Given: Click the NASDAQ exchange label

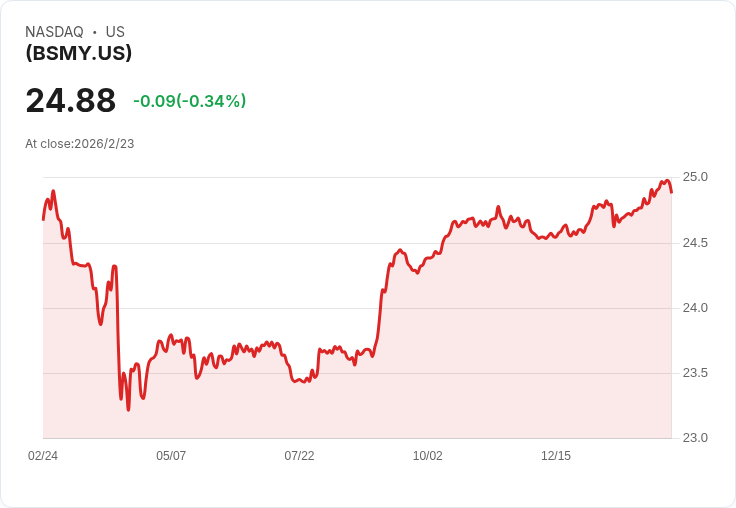Looking at the screenshot, I should [54, 32].
